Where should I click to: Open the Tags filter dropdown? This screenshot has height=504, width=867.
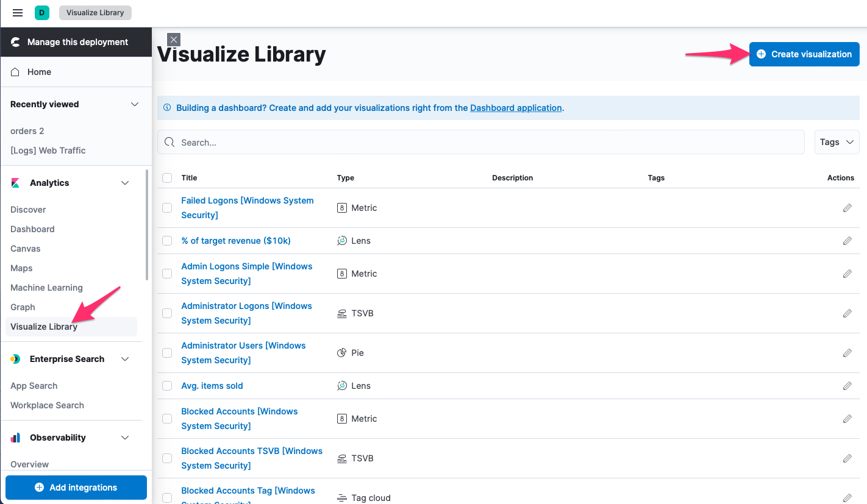click(x=836, y=141)
